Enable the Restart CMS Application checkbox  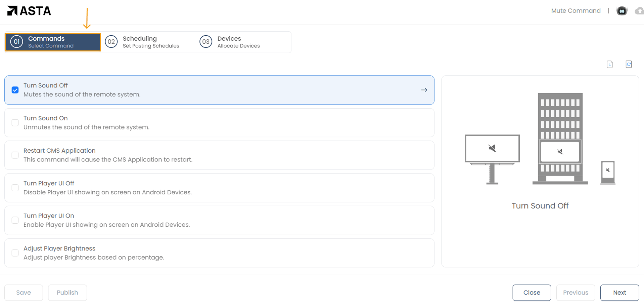[x=15, y=155]
